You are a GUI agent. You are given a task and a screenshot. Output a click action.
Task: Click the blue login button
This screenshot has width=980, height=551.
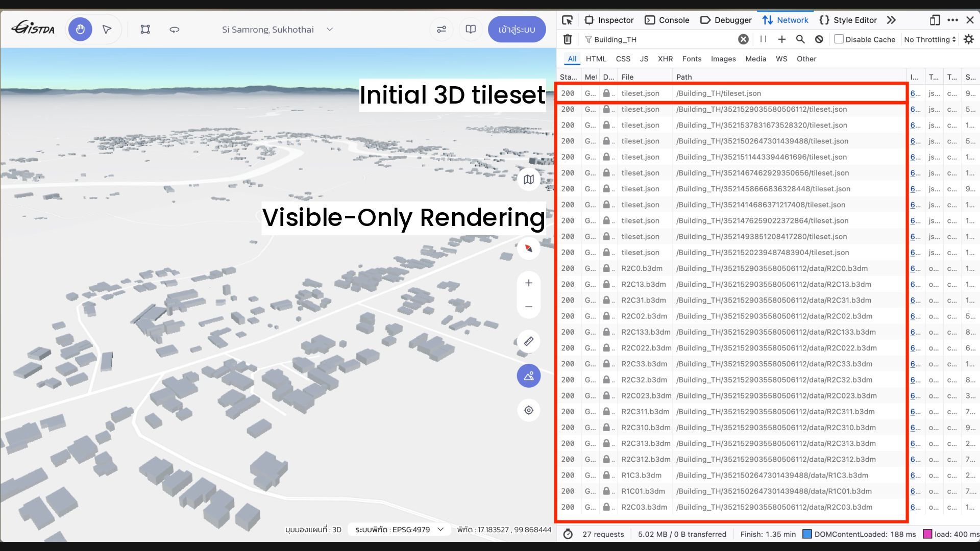point(517,30)
